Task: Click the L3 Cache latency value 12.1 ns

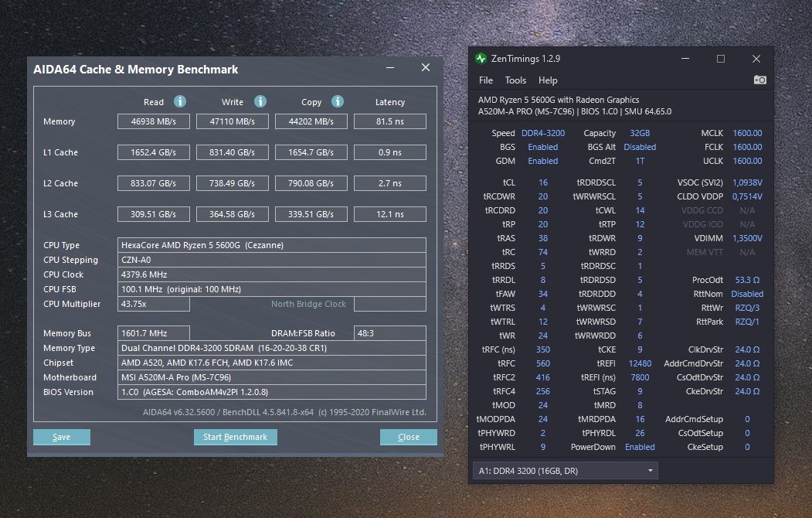Action: point(390,214)
